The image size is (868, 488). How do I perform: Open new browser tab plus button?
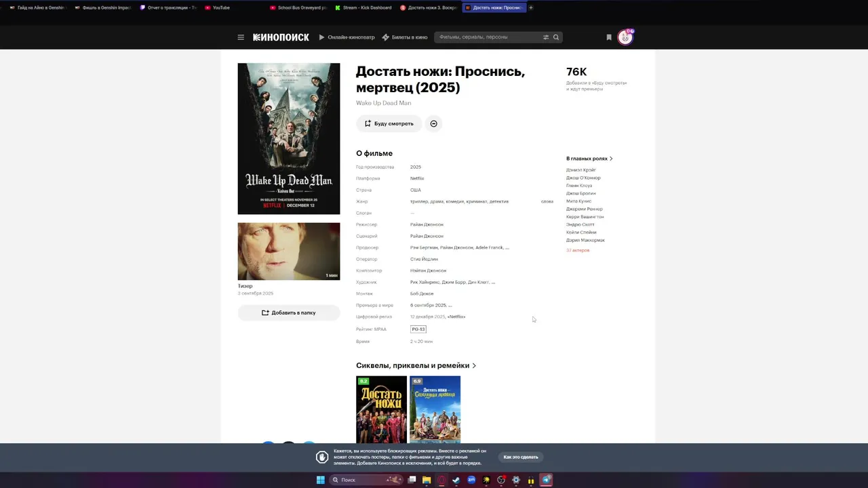[531, 7]
